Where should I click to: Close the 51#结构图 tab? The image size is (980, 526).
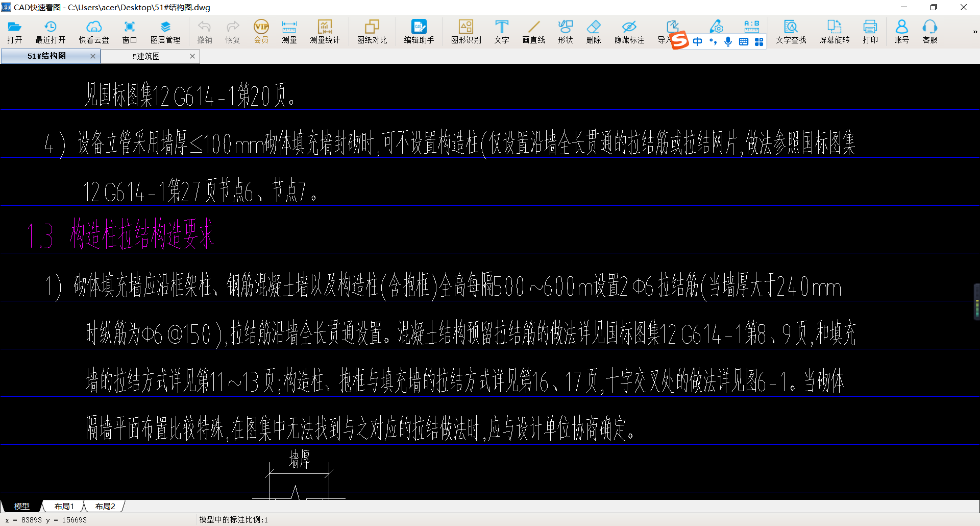pos(93,56)
